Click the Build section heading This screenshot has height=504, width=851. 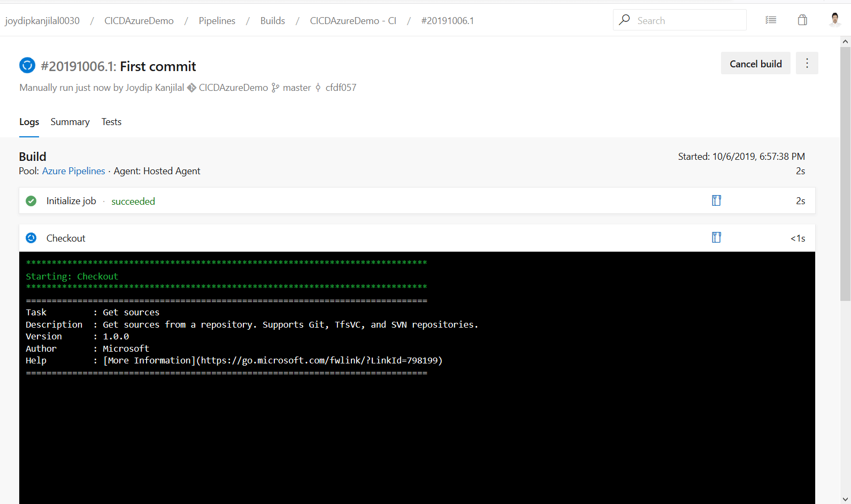tap(33, 157)
